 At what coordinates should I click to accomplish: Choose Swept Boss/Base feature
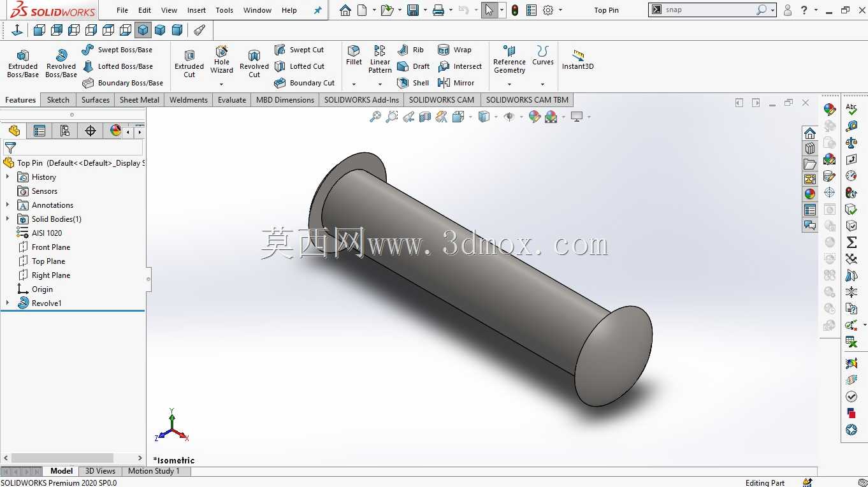pos(117,50)
